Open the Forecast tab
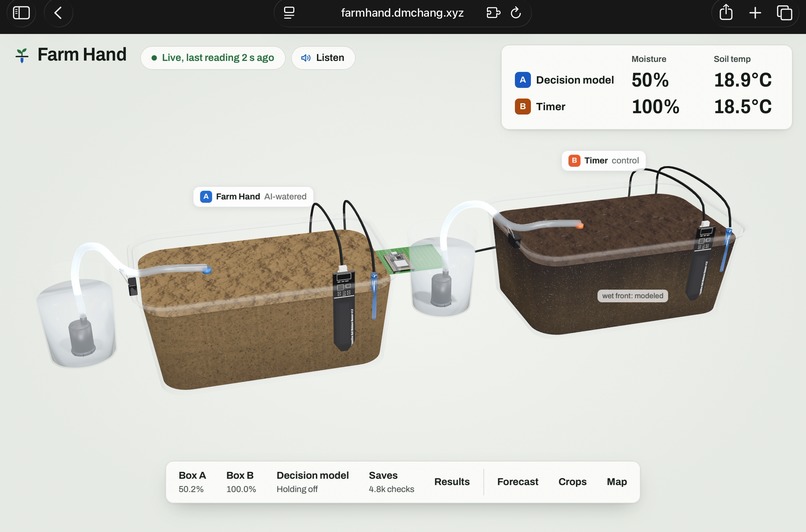The width and height of the screenshot is (806, 532). (x=518, y=482)
